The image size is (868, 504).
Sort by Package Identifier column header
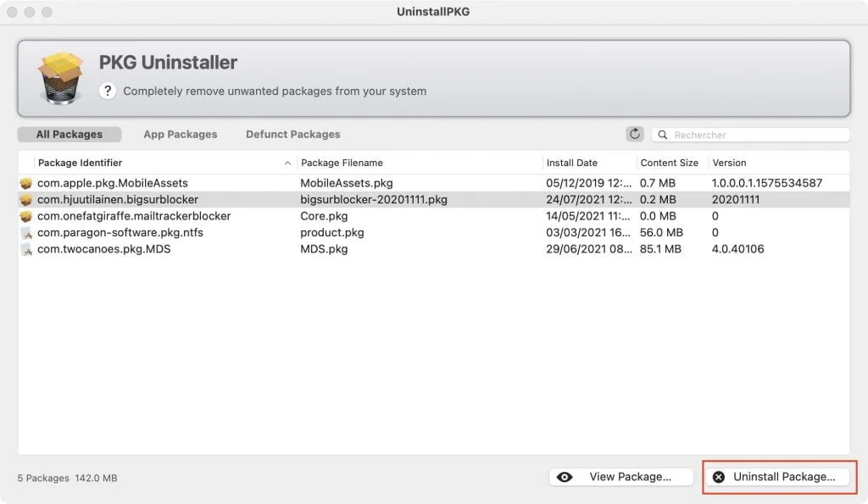[81, 163]
